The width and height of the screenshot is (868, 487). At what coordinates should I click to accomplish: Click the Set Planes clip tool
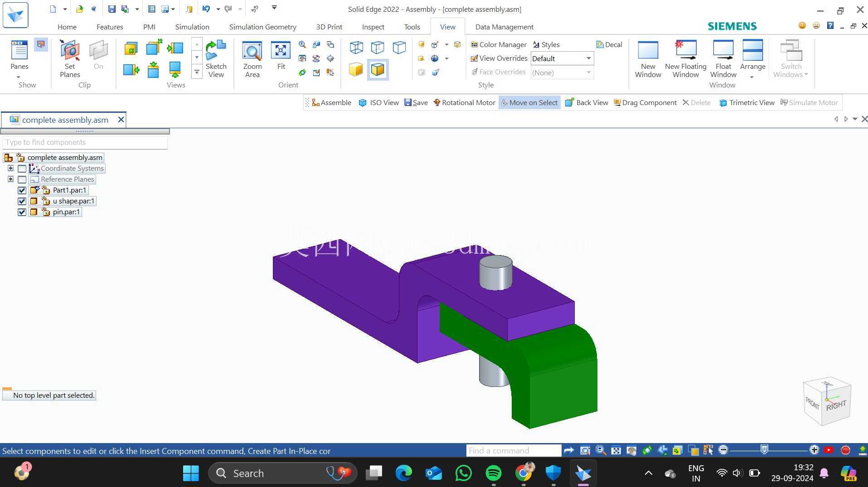point(70,59)
